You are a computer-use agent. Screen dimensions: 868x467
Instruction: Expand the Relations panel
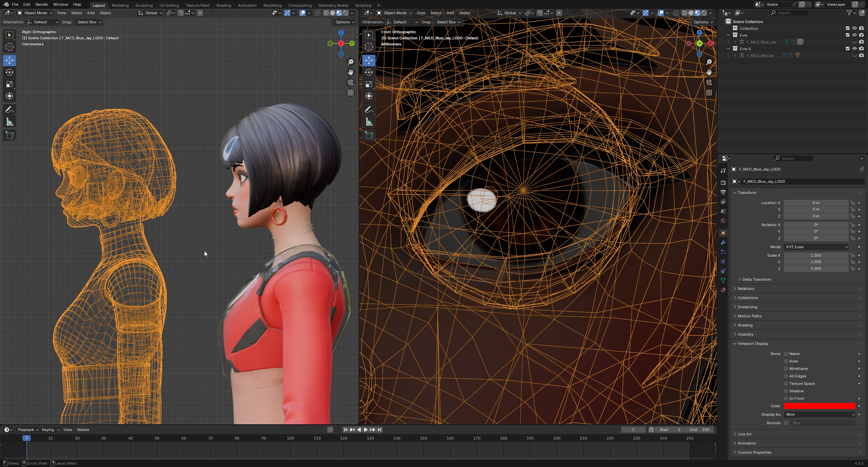[x=746, y=289]
